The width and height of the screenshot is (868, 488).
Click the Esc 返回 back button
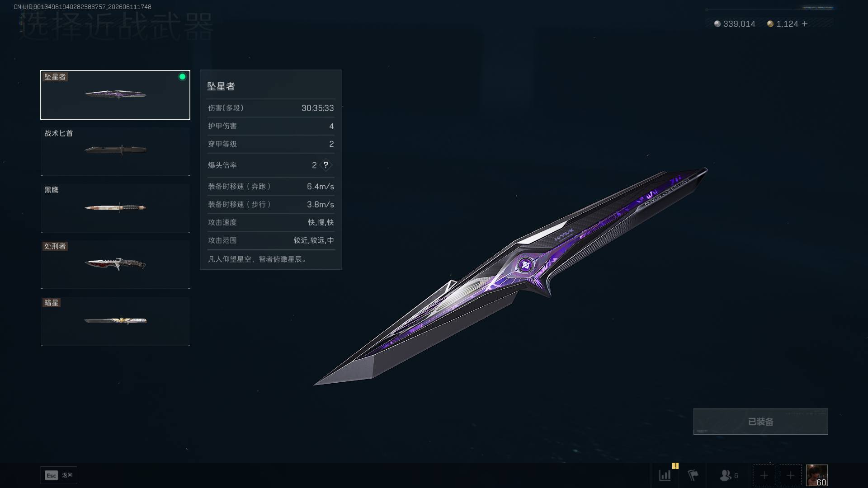[59, 475]
